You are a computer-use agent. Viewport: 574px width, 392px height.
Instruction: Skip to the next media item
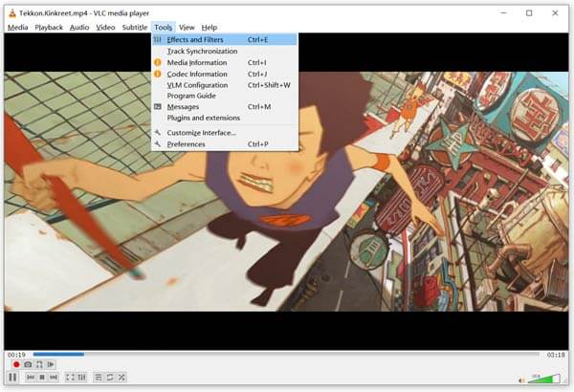coord(54,377)
